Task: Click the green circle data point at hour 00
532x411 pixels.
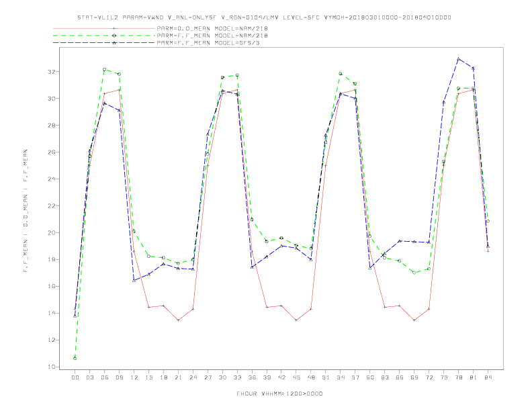Action: coord(75,359)
